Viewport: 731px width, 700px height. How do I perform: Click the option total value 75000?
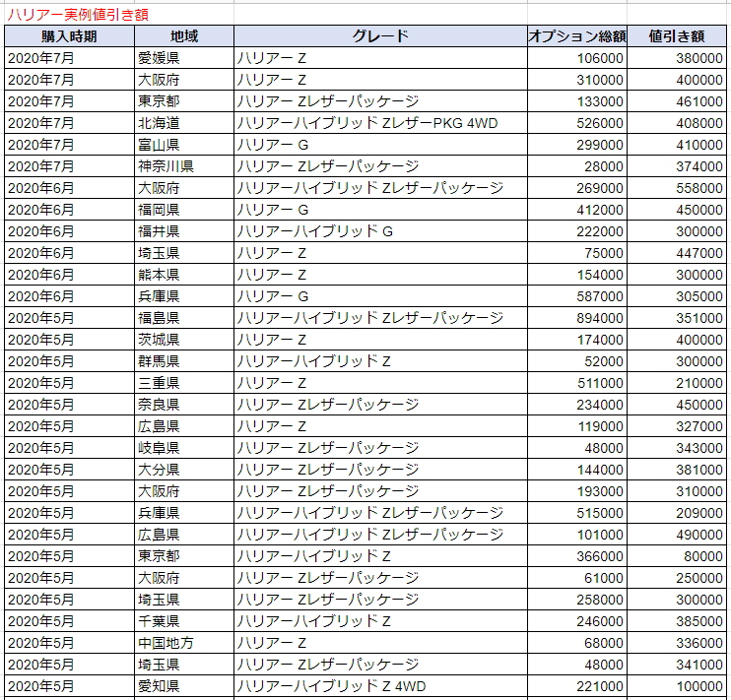577,253
